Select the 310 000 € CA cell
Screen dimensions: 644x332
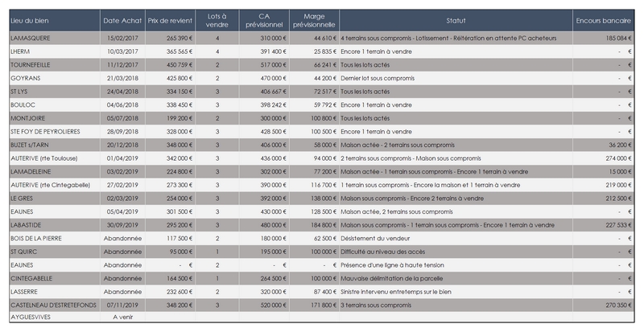(x=264, y=38)
